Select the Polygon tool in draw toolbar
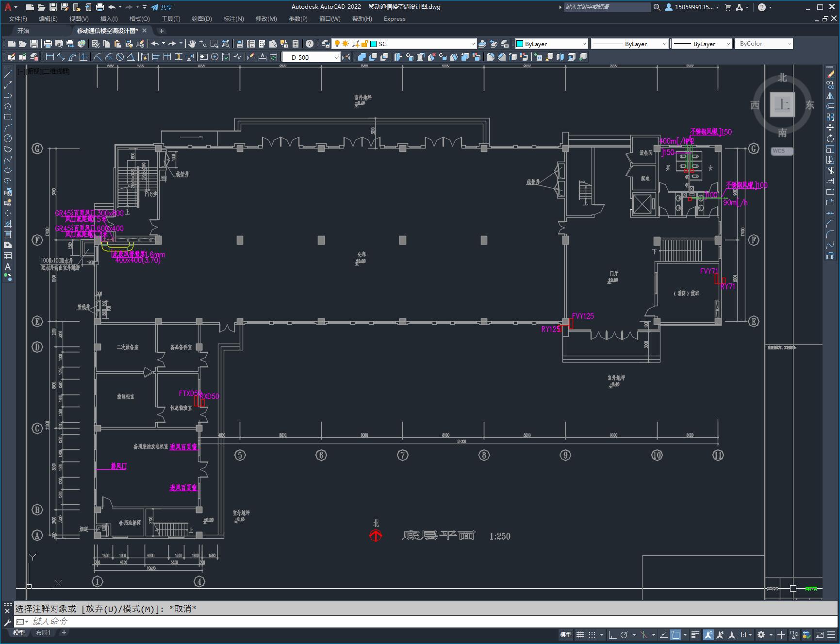 (7, 106)
